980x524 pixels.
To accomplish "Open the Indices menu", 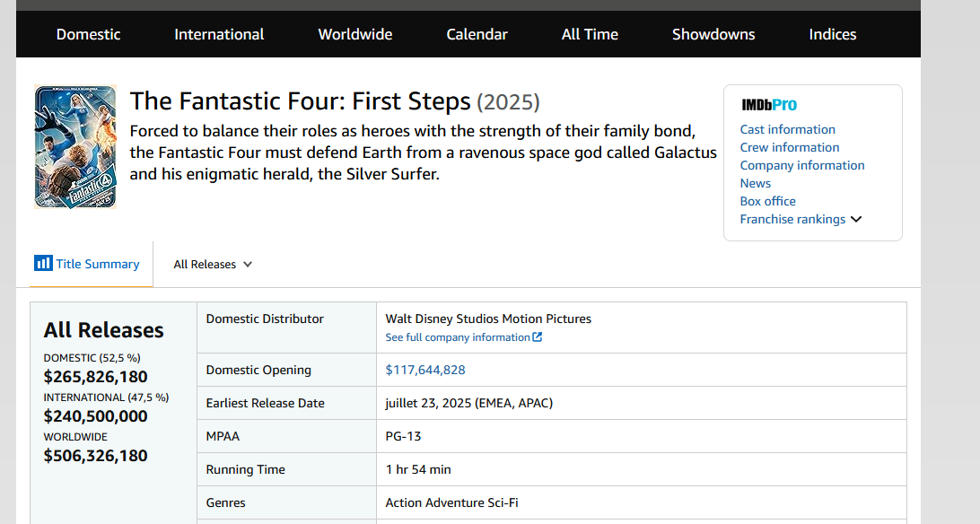I will coord(833,34).
